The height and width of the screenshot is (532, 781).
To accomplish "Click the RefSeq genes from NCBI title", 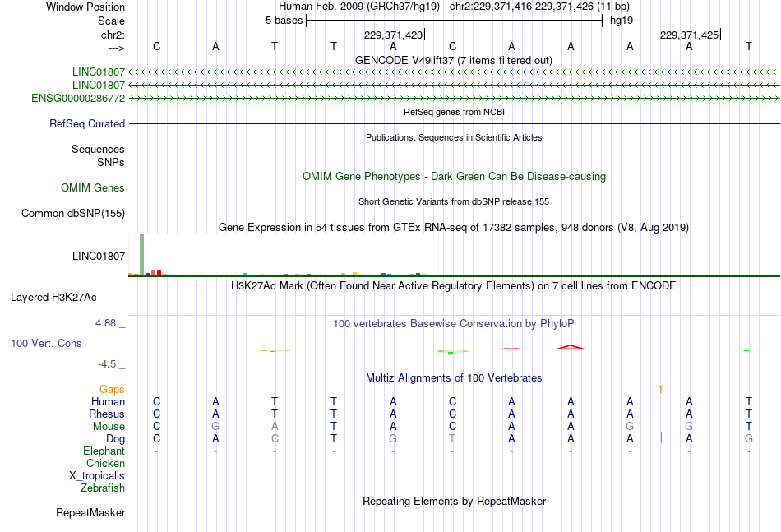I will click(454, 112).
